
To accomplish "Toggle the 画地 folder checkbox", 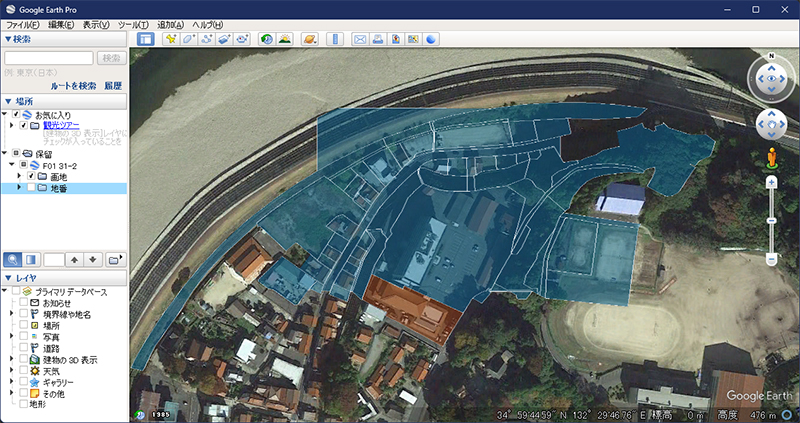I will click(31, 176).
